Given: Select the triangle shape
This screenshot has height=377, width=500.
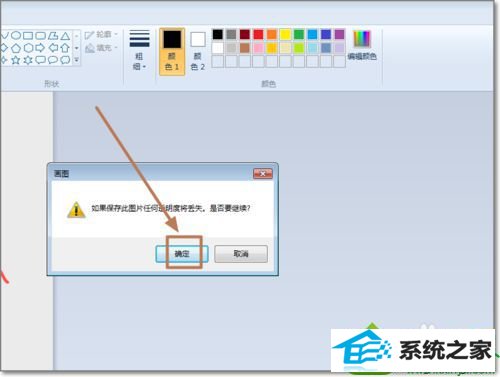Looking at the screenshot, I should coord(65,35).
